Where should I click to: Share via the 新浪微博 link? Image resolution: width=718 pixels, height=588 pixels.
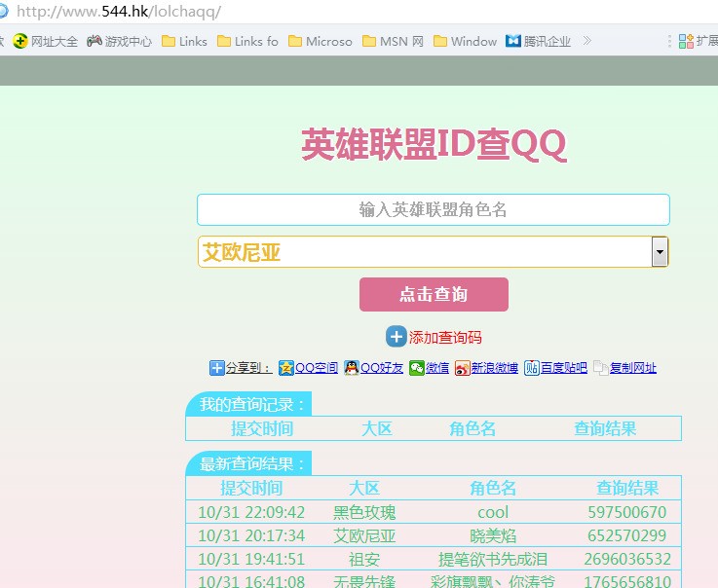[495, 367]
